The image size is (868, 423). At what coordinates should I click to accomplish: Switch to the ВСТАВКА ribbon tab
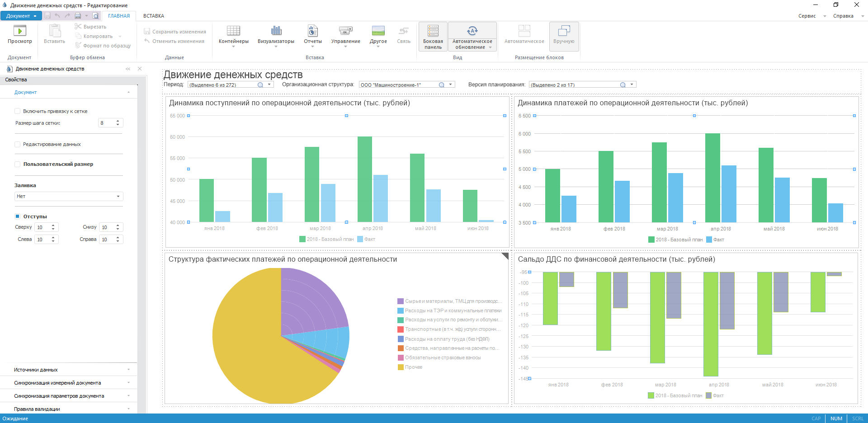[x=154, y=16]
